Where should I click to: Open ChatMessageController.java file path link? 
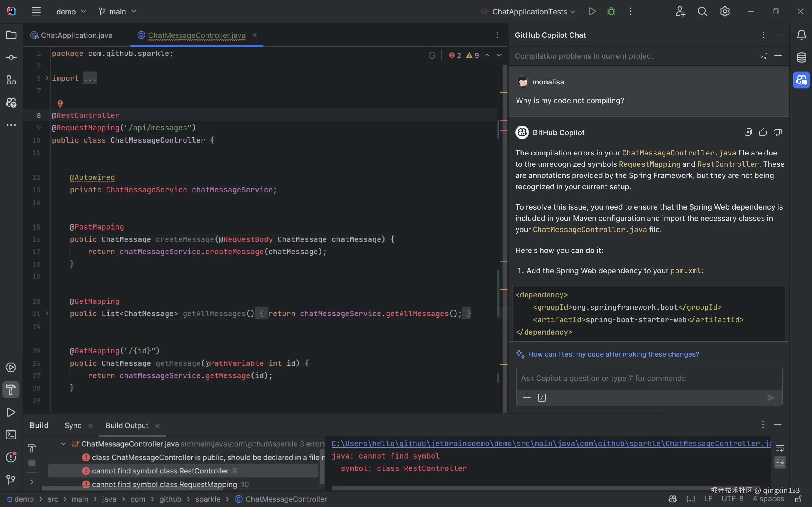[550, 444]
